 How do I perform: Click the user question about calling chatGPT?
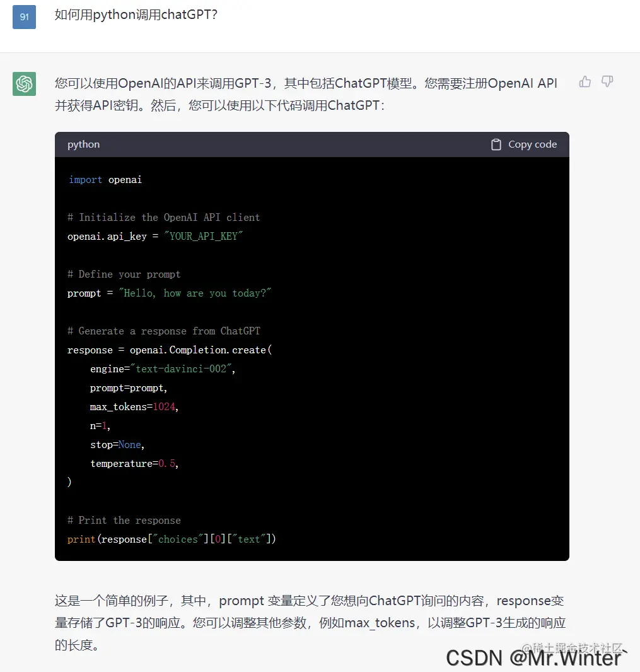coord(136,15)
